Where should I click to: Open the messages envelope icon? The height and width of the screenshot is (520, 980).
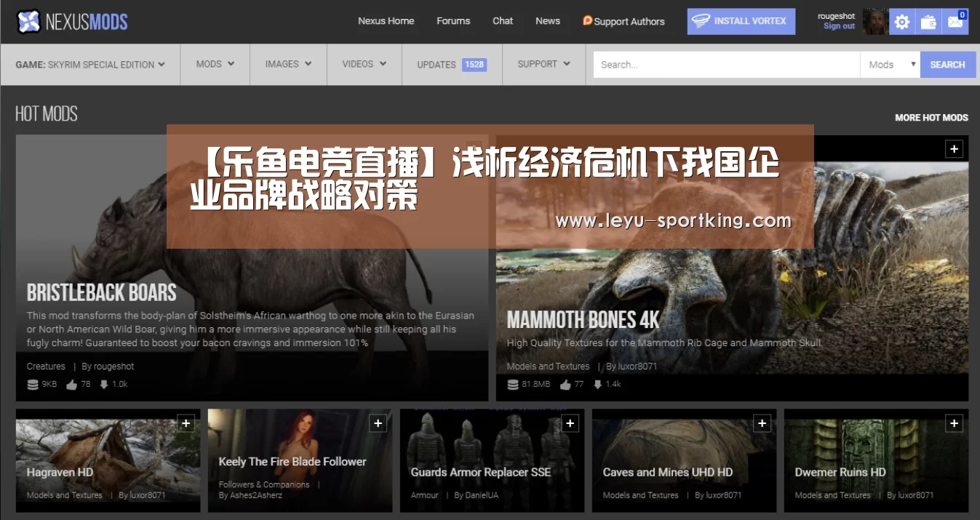pyautogui.click(x=955, y=22)
